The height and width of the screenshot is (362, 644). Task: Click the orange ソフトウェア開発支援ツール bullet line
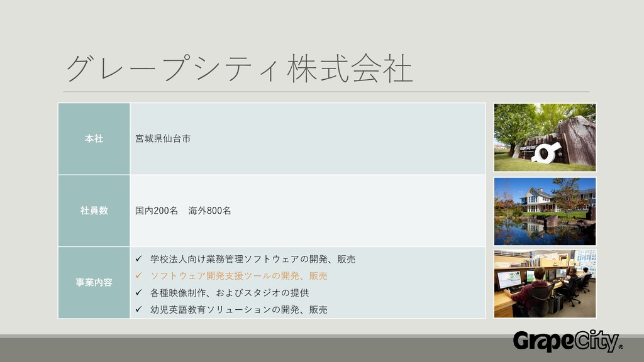(238, 276)
